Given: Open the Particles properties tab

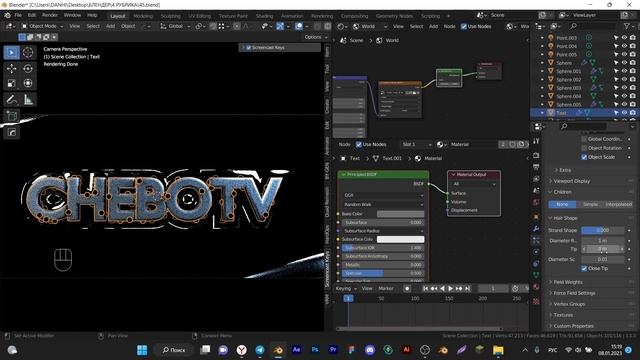Looking at the screenshot, I should tap(536, 240).
